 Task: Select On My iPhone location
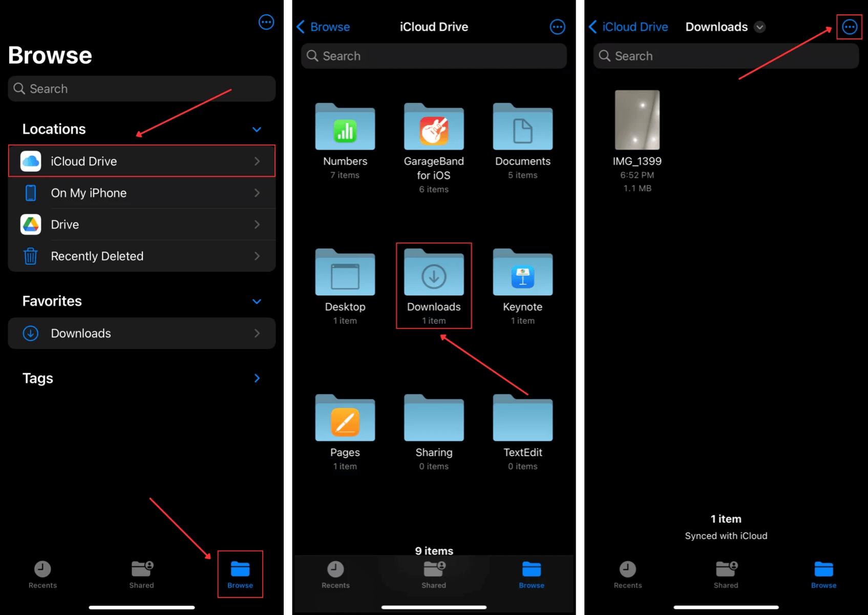pyautogui.click(x=142, y=193)
